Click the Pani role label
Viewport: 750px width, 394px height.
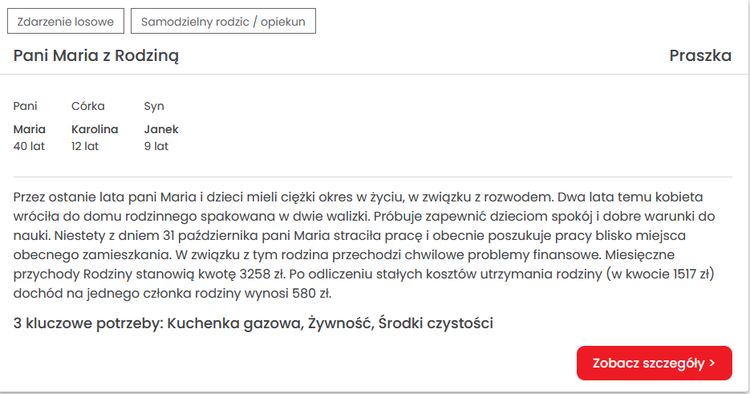pos(25,106)
